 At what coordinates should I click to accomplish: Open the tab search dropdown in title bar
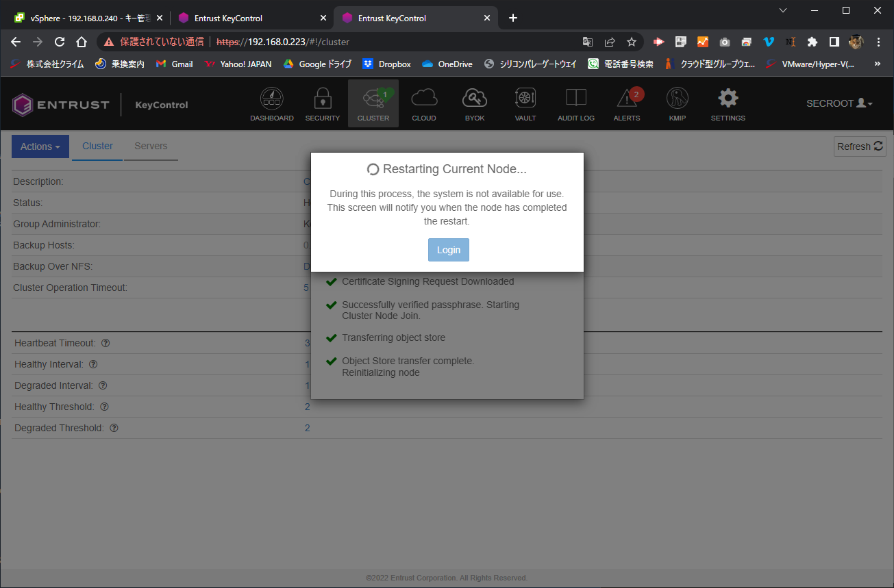[x=783, y=10]
